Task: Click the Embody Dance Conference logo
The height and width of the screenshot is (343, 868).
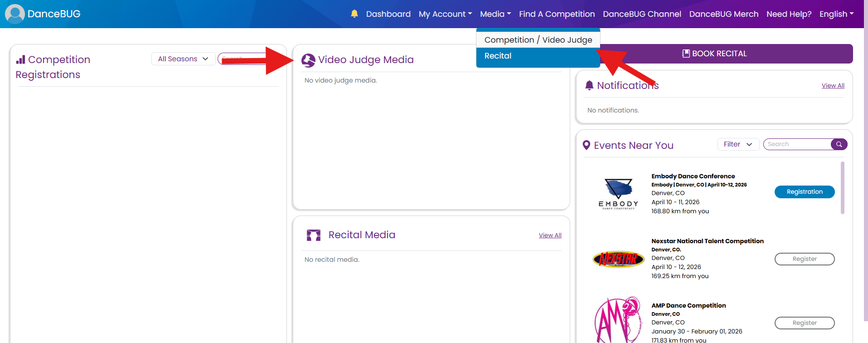Action: point(618,194)
